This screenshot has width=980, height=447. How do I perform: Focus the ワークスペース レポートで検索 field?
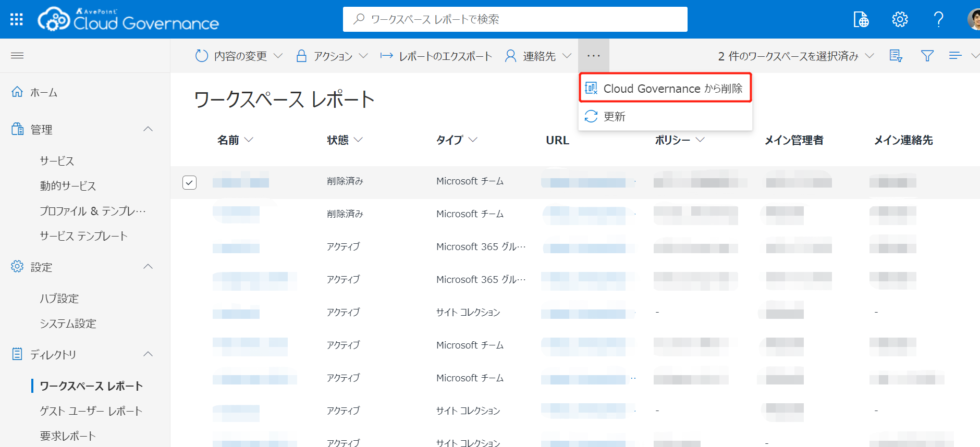pos(515,19)
